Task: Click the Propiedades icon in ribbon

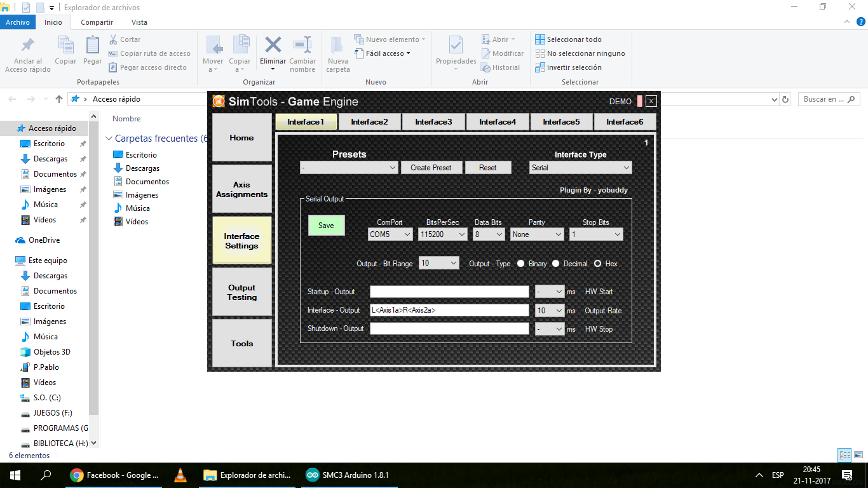Action: 456,44
